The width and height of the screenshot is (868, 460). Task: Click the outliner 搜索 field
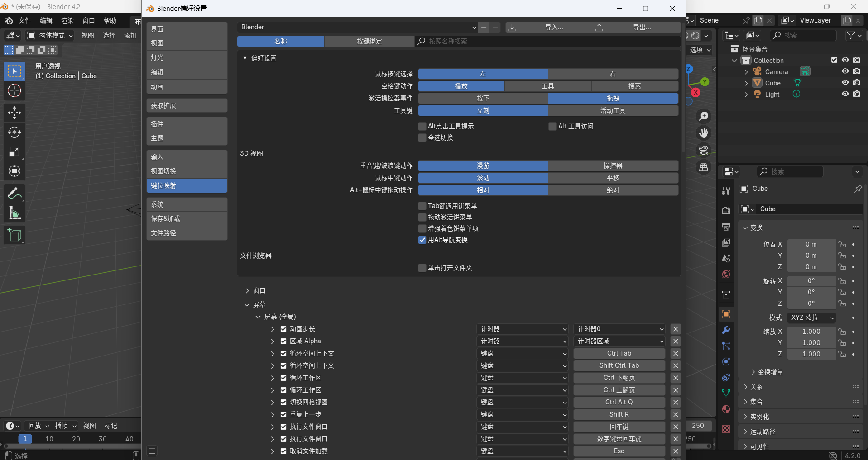(804, 35)
